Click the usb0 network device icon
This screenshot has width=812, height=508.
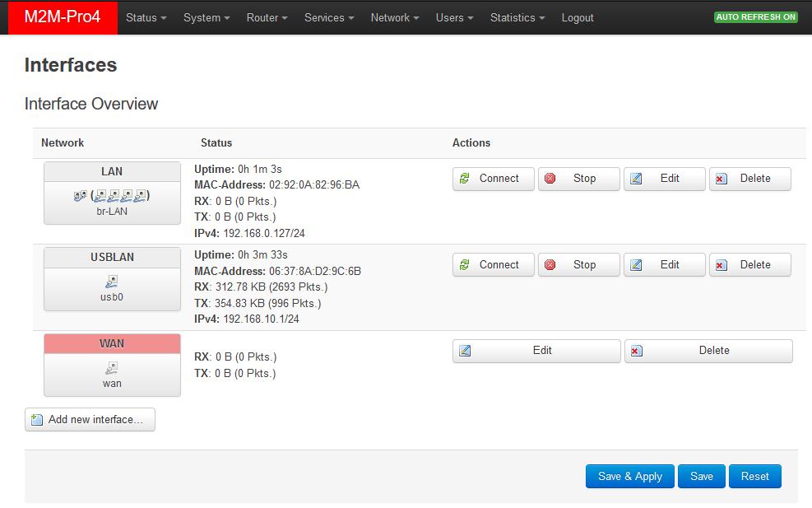pos(112,282)
